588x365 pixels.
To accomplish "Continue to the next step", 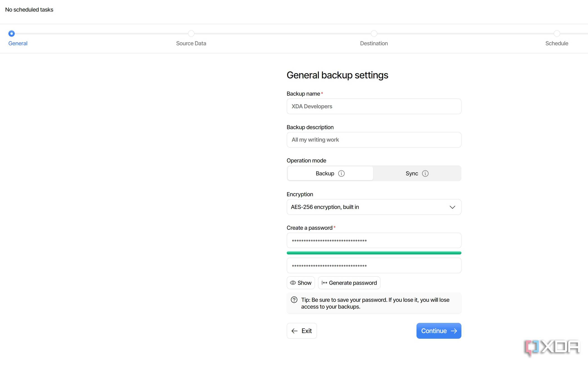I will tap(439, 331).
